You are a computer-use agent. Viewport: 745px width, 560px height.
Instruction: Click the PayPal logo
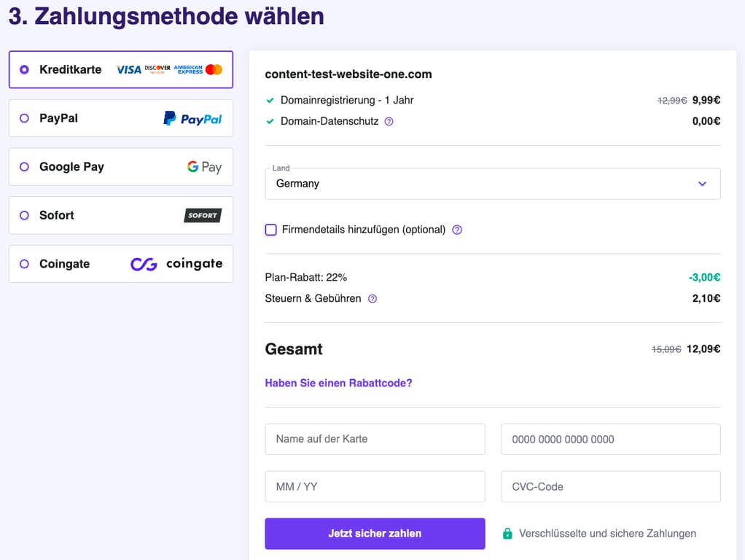click(194, 117)
